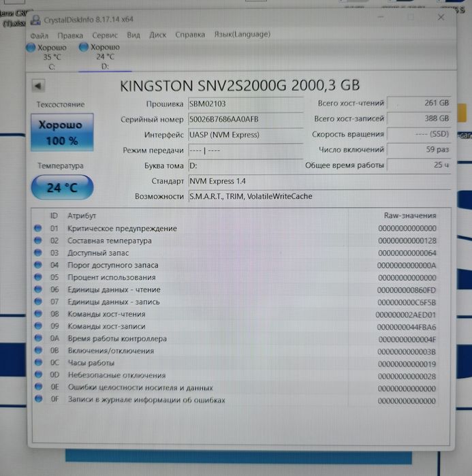This screenshot has width=472, height=476.
Task: Open the Файл menu
Action: [x=39, y=35]
